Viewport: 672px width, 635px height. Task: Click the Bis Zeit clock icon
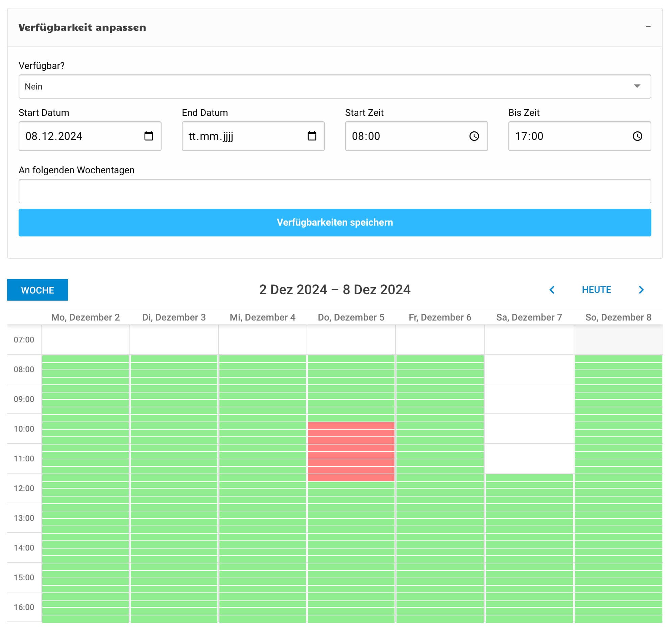pyautogui.click(x=637, y=136)
